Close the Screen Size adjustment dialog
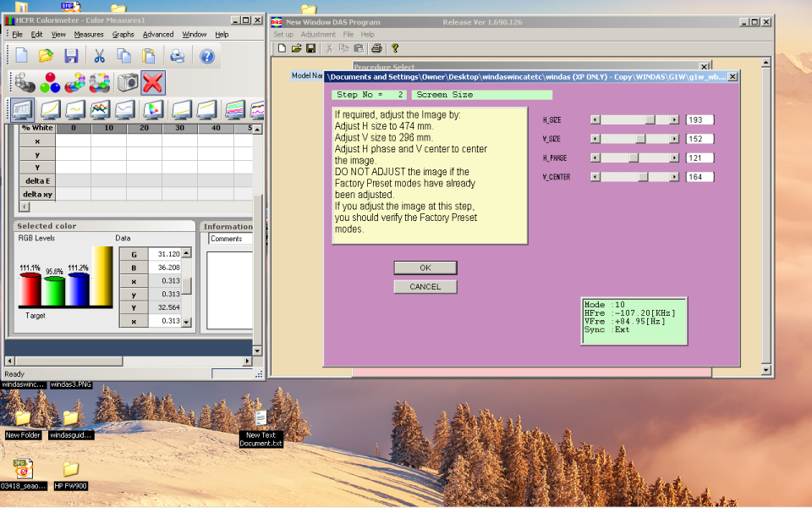 point(732,77)
